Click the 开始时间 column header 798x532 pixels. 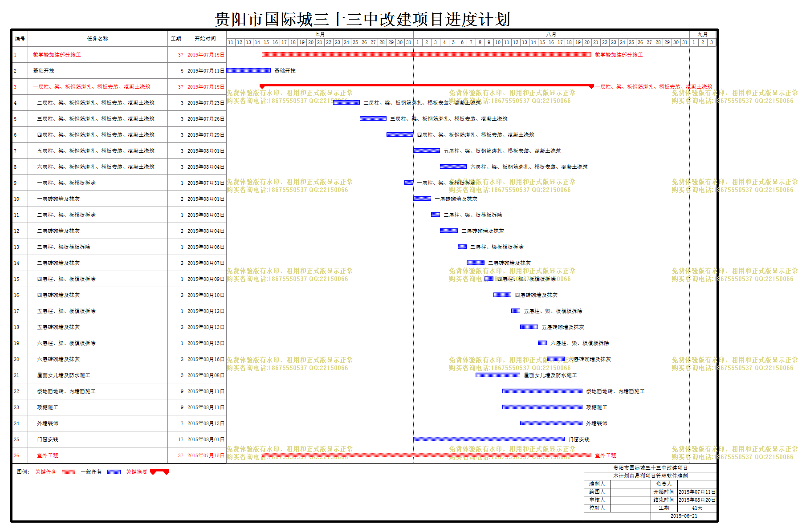205,39
